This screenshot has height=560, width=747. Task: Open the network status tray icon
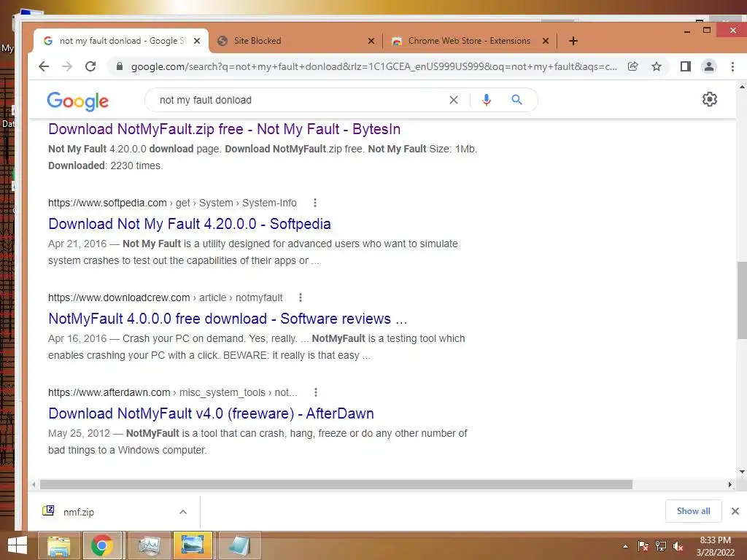[x=660, y=546]
